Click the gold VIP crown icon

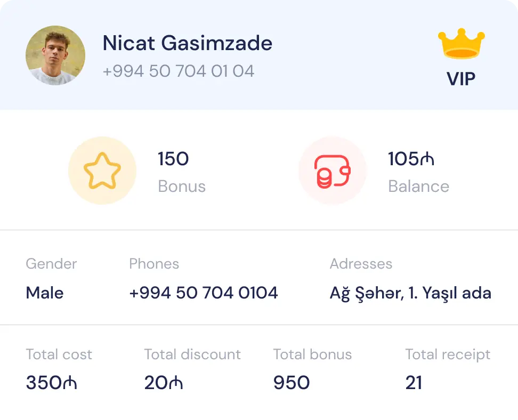461,45
